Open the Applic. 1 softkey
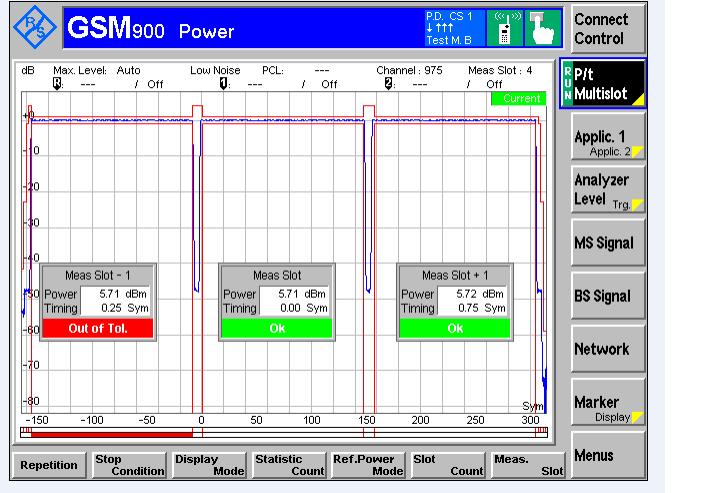The height and width of the screenshot is (493, 720). (x=608, y=137)
